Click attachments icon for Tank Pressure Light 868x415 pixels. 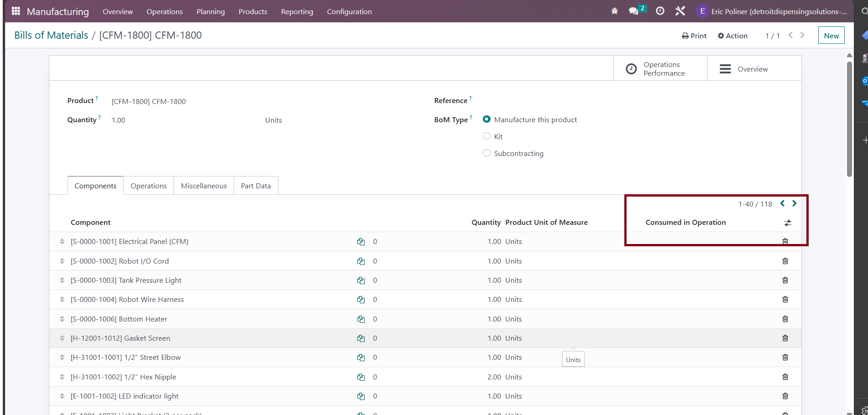[x=361, y=280]
